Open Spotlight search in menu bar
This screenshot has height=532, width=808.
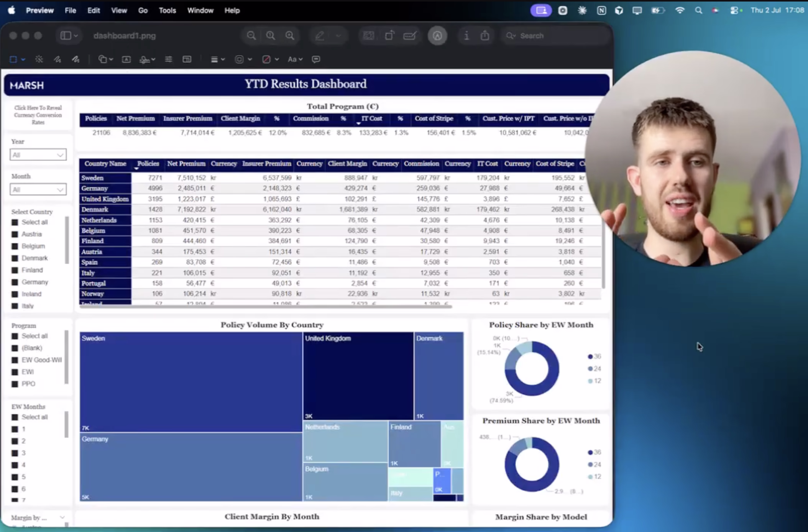click(698, 10)
